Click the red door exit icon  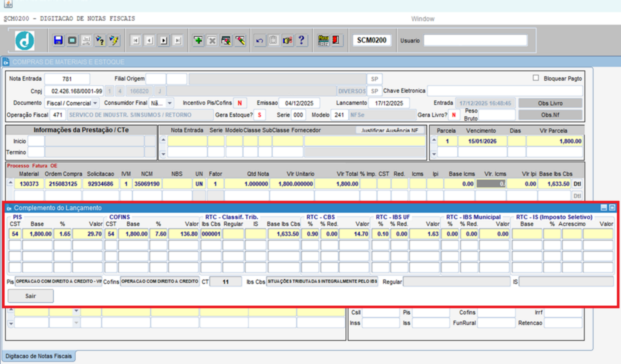(336, 40)
